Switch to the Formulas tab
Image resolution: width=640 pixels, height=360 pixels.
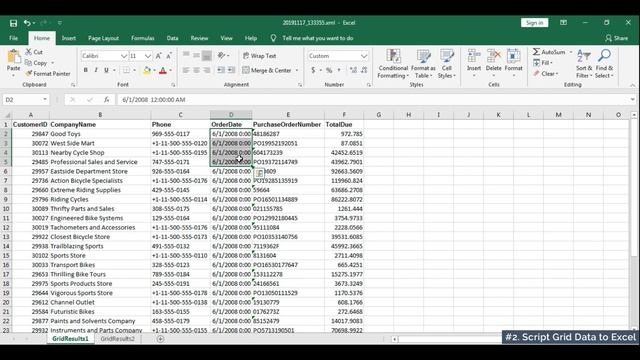[142, 38]
